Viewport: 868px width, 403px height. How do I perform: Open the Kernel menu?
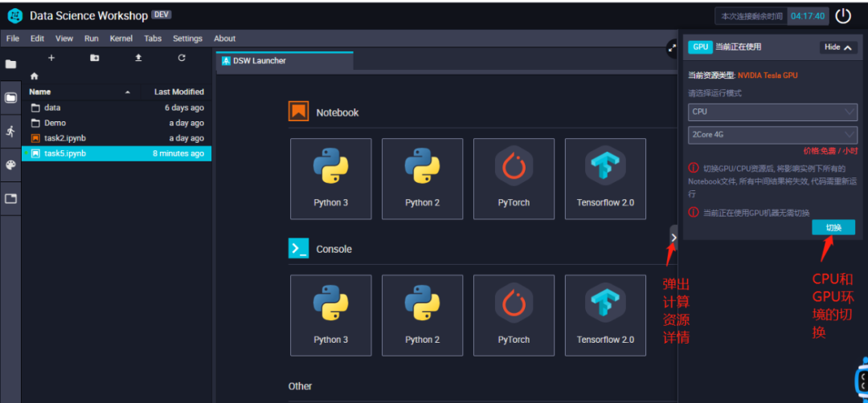(121, 39)
